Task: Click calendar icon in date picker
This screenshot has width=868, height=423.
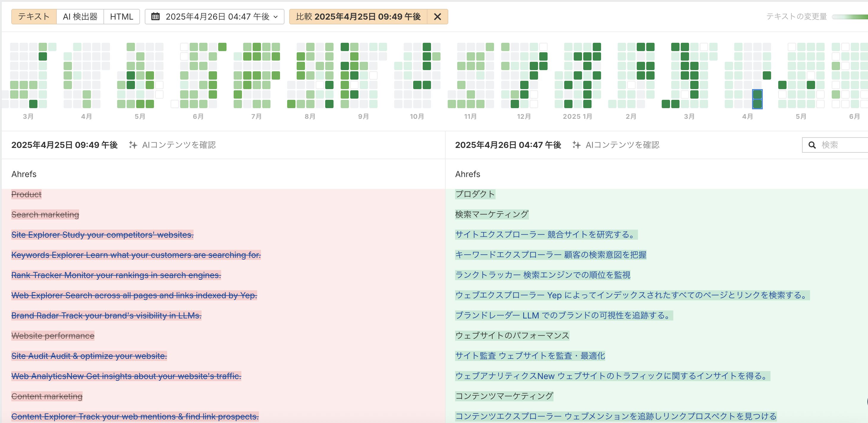Action: (x=155, y=17)
